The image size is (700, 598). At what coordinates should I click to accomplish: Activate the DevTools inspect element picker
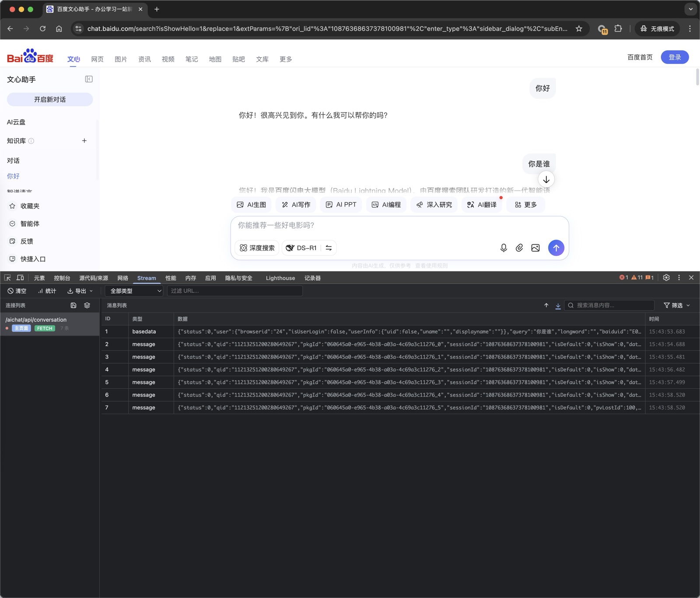[7, 278]
